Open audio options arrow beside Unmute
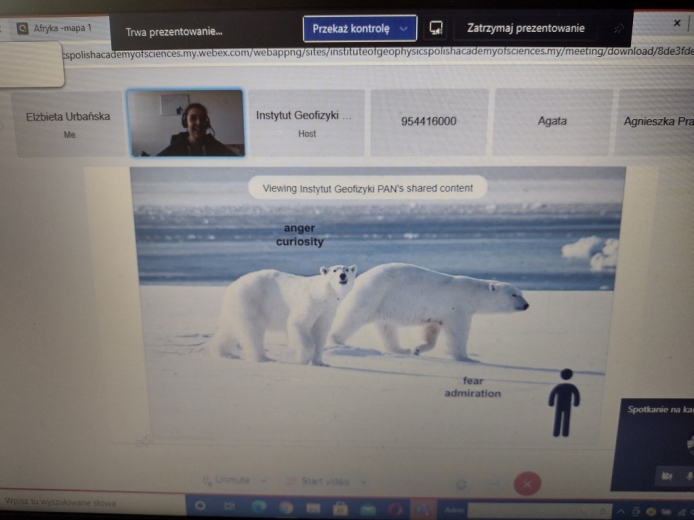Image resolution: width=694 pixels, height=520 pixels. [x=264, y=480]
